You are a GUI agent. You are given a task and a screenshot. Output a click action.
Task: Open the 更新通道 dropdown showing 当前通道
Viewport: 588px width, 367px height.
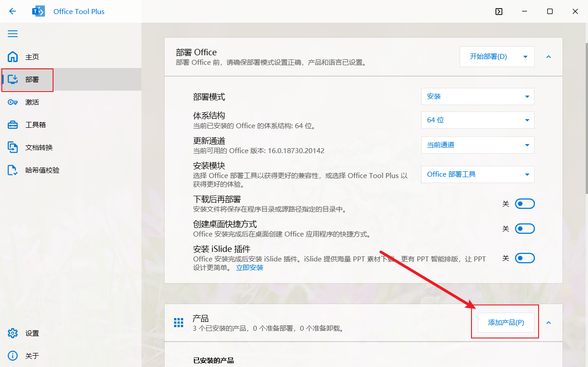click(x=478, y=145)
